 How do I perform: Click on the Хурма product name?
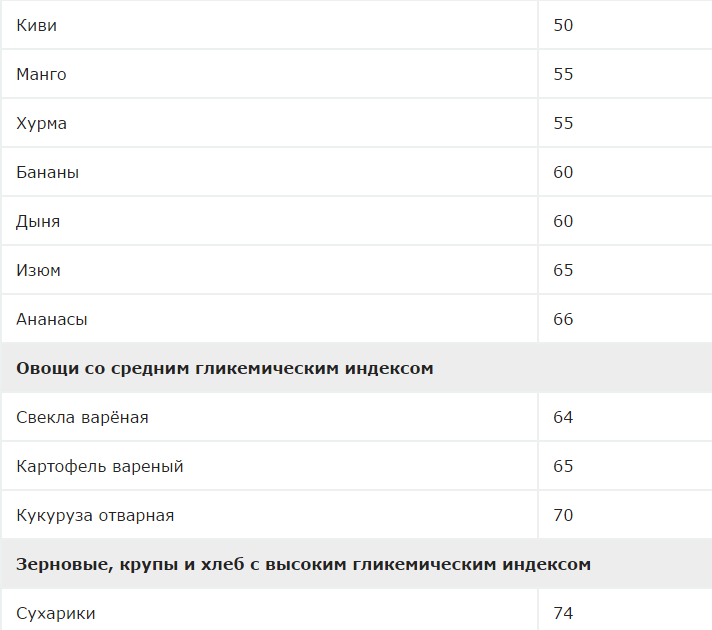coord(42,123)
